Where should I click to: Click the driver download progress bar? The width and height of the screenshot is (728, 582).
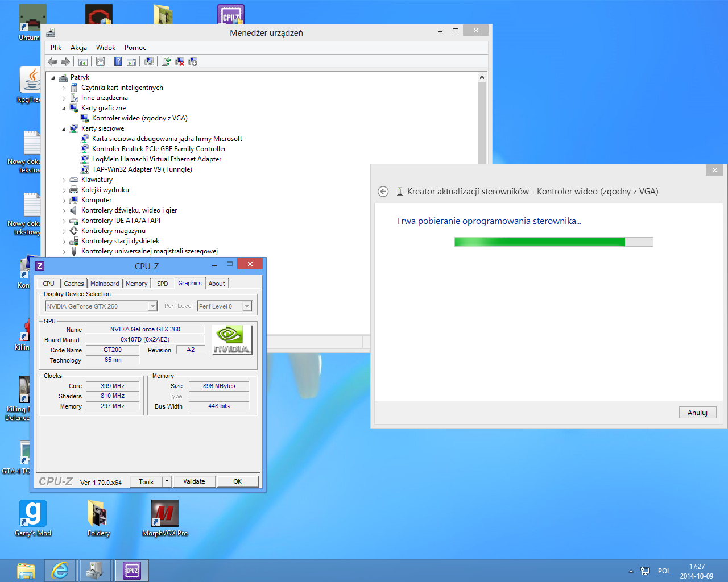[554, 242]
